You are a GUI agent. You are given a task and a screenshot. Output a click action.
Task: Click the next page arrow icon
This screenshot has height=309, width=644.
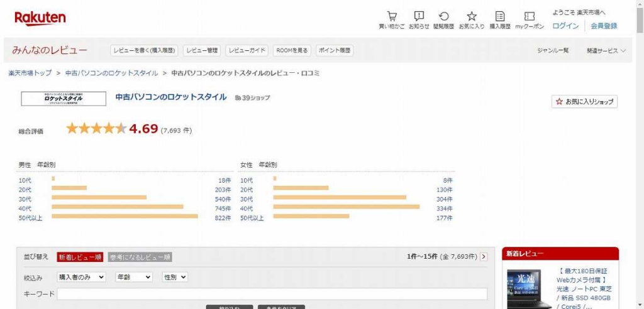click(x=484, y=257)
